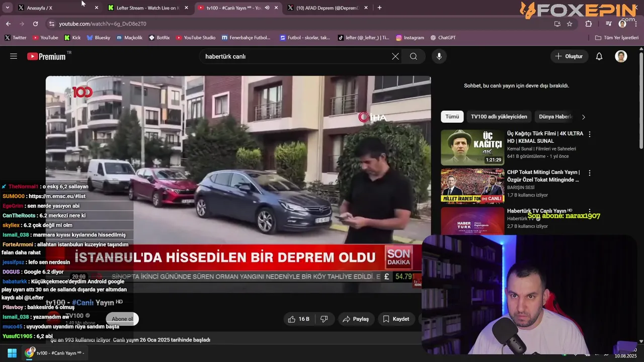Advance the filter chips with the right chevron

pos(584,117)
